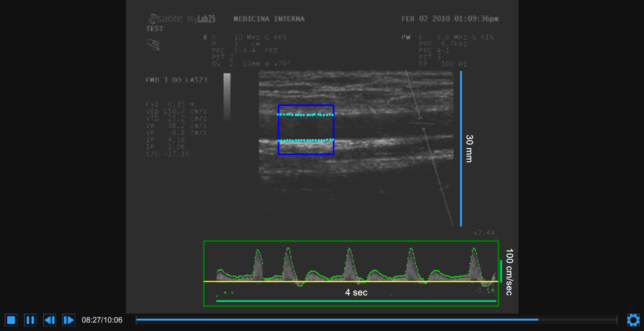Click the 4 sec time label
644x331 pixels.
(x=356, y=292)
